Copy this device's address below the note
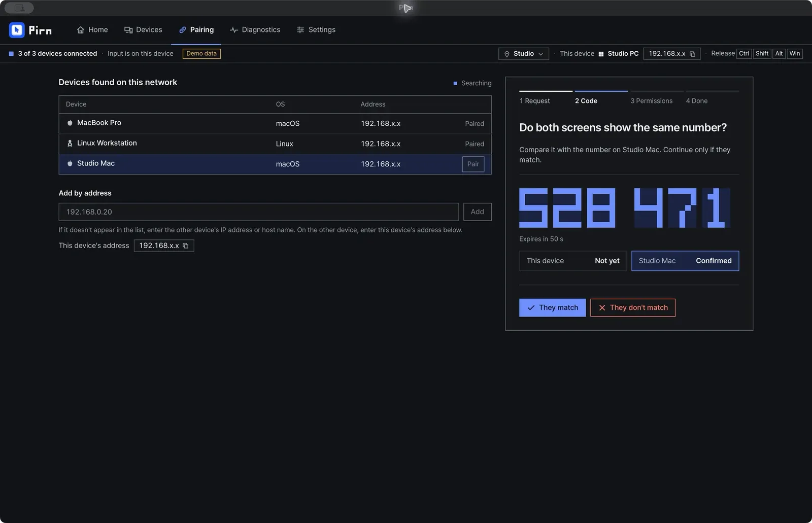This screenshot has width=812, height=523. pos(186,246)
